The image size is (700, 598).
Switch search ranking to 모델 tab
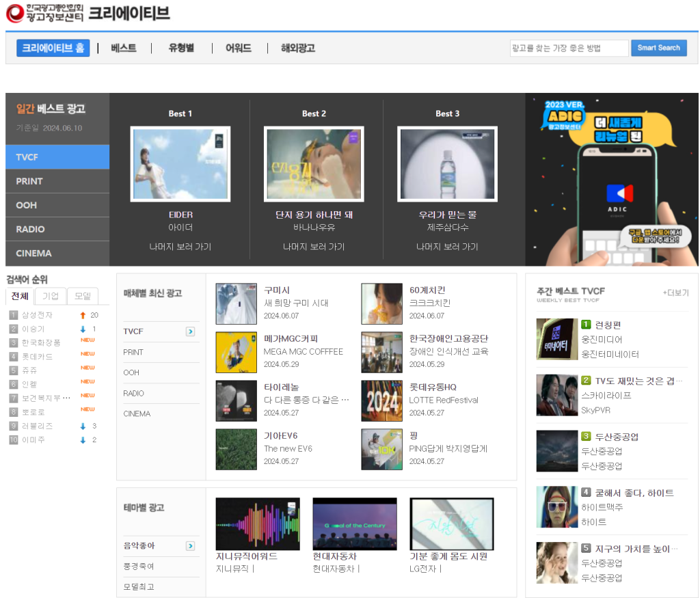(82, 296)
